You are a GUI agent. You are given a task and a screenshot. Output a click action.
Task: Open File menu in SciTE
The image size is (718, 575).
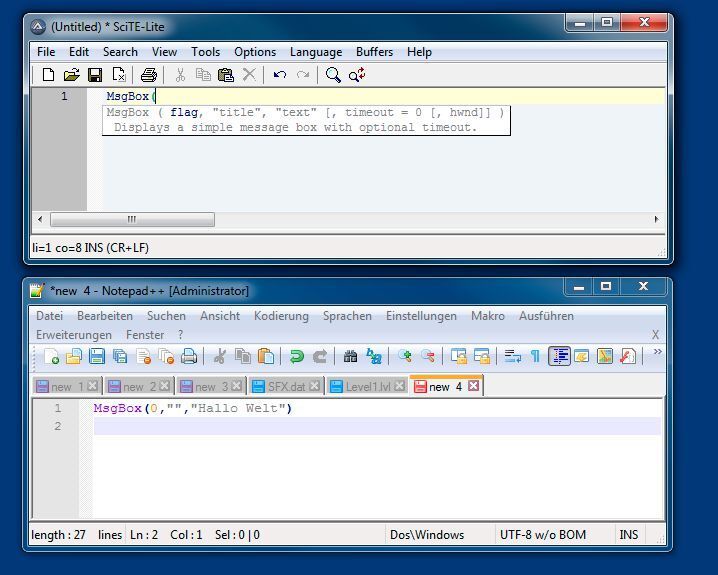[46, 52]
